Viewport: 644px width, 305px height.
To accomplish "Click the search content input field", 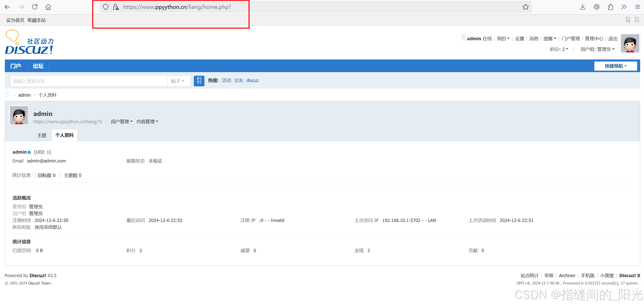I will click(89, 81).
